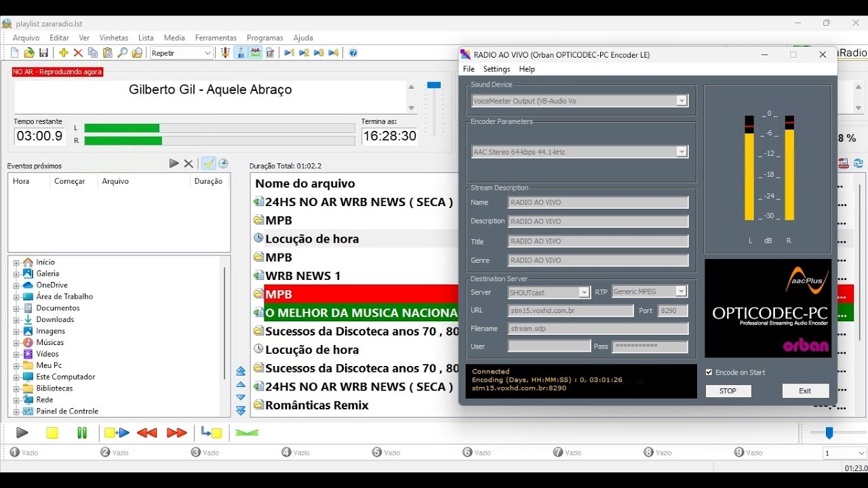Screen dimensions: 868x488
Task: Click the Exit button in the encoder
Action: pos(805,391)
